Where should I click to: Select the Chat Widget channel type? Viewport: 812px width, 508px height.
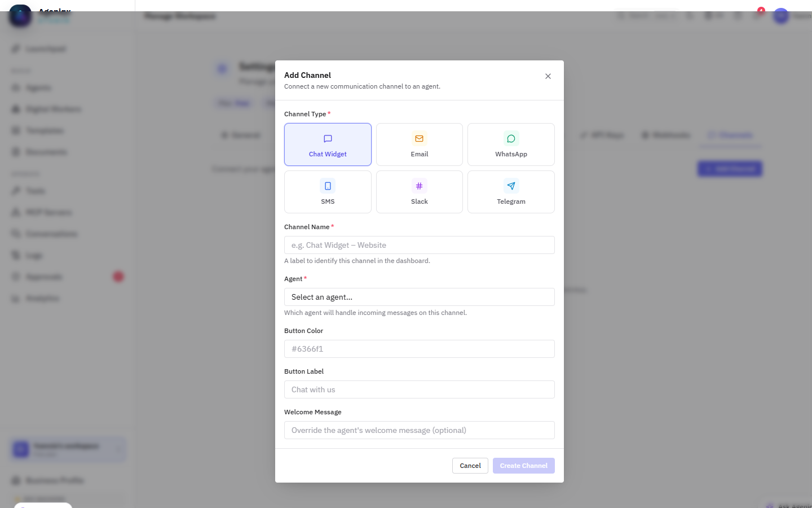tap(328, 144)
